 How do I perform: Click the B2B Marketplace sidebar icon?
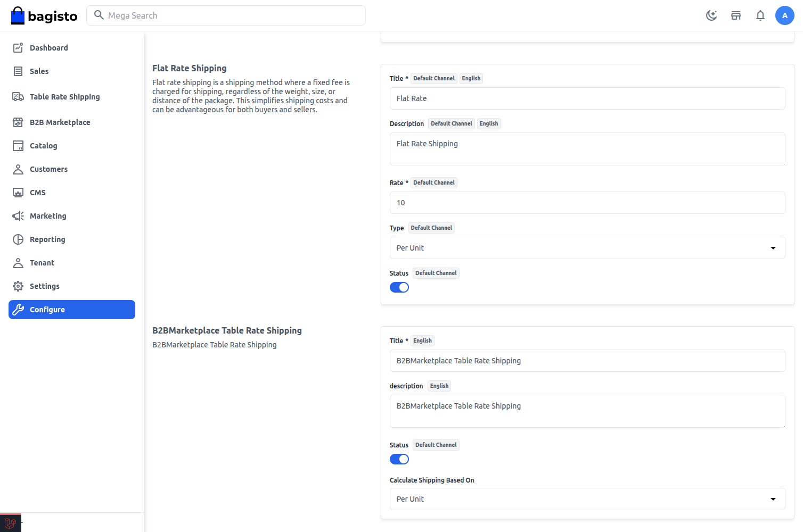(x=18, y=122)
